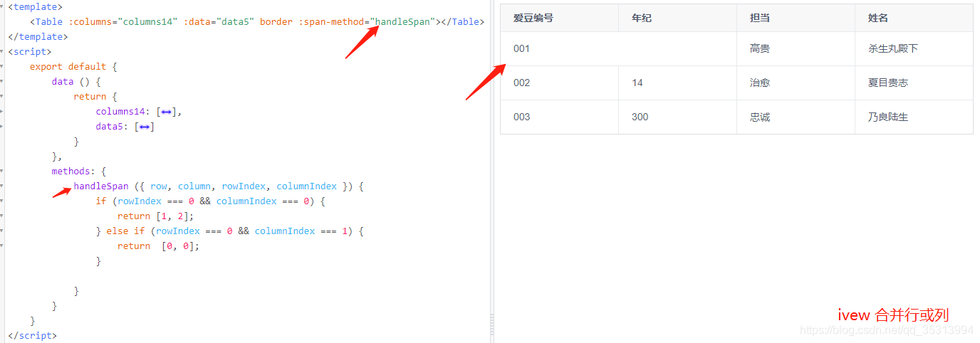Click "handleSpan" in the span-method attribute
The height and width of the screenshot is (343, 980).
tap(403, 22)
